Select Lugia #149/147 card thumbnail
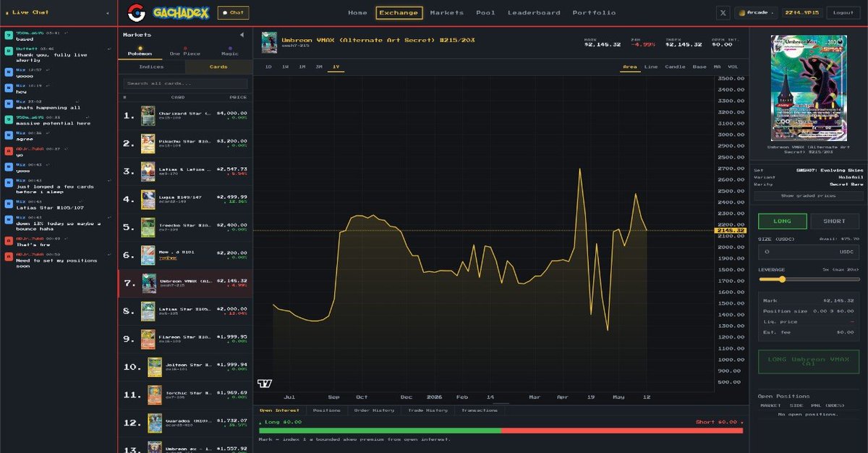Screen dimensions: 868x453 click(x=148, y=199)
